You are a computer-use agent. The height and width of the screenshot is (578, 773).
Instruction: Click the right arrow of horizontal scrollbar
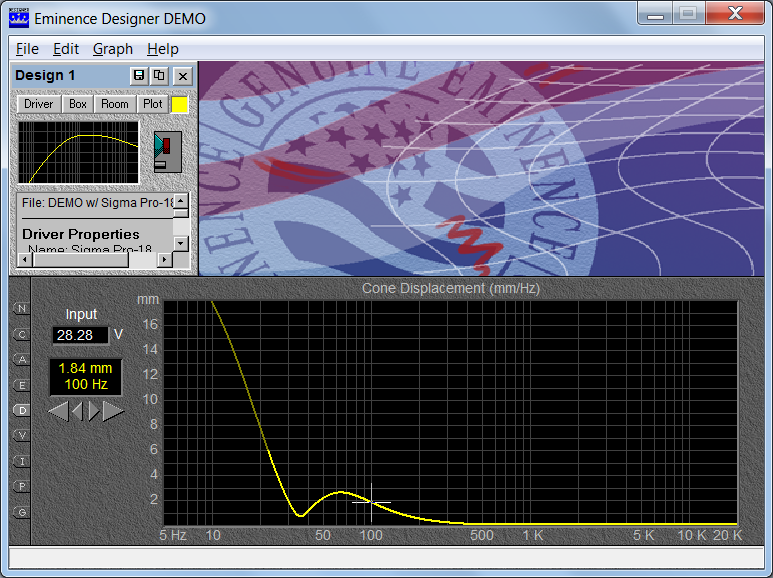pyautogui.click(x=165, y=259)
